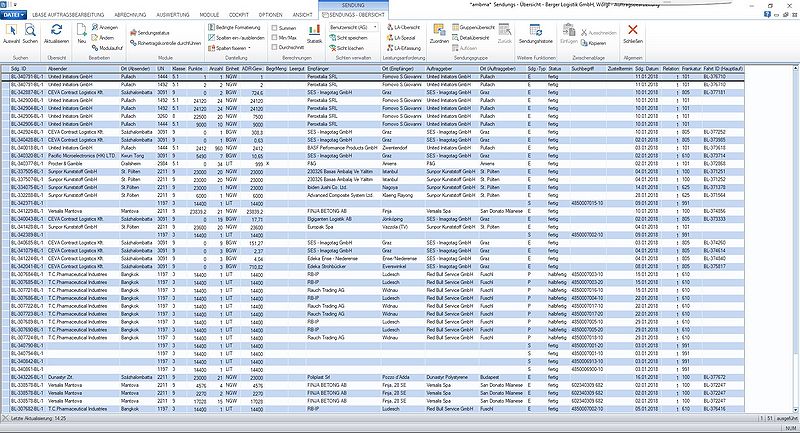Create a new shipment with Neu

click(x=82, y=34)
